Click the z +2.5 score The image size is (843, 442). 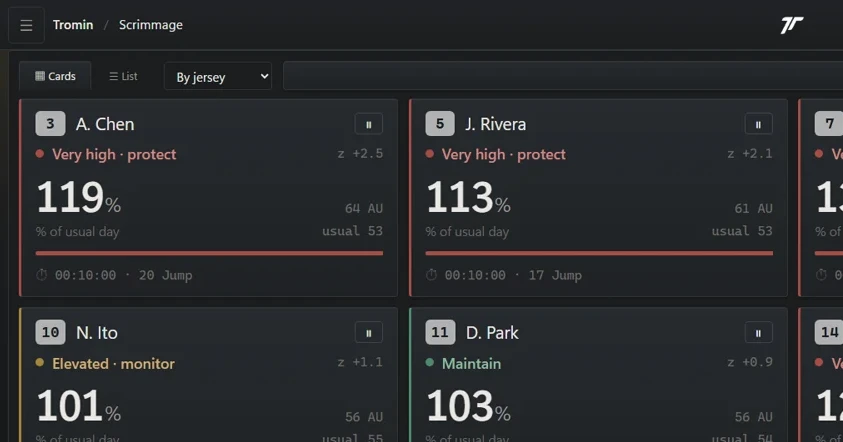360,154
